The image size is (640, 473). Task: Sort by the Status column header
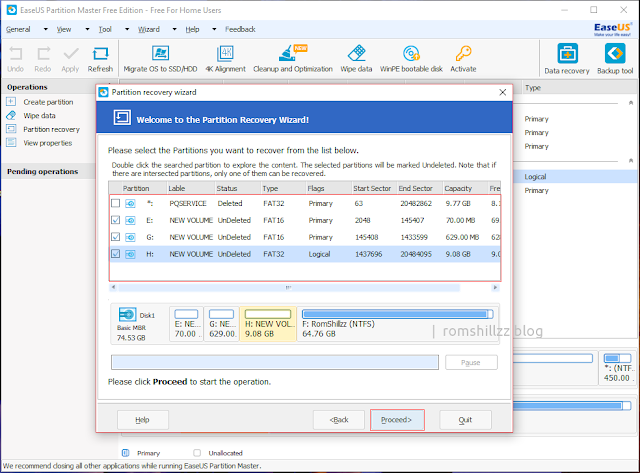[238, 188]
